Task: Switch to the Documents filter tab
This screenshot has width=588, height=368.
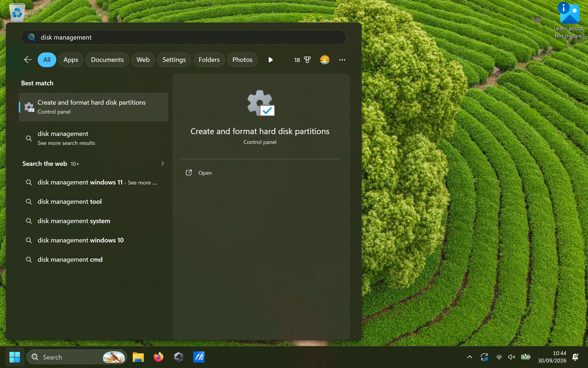Action: (107, 60)
